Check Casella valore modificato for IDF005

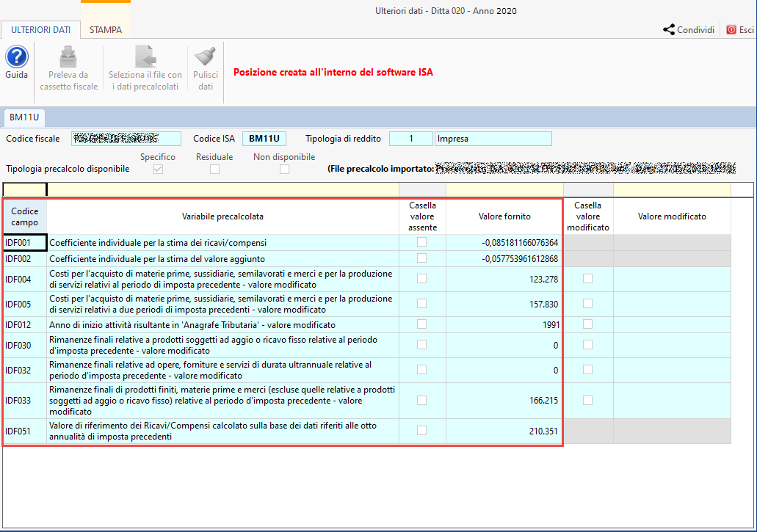click(x=587, y=304)
